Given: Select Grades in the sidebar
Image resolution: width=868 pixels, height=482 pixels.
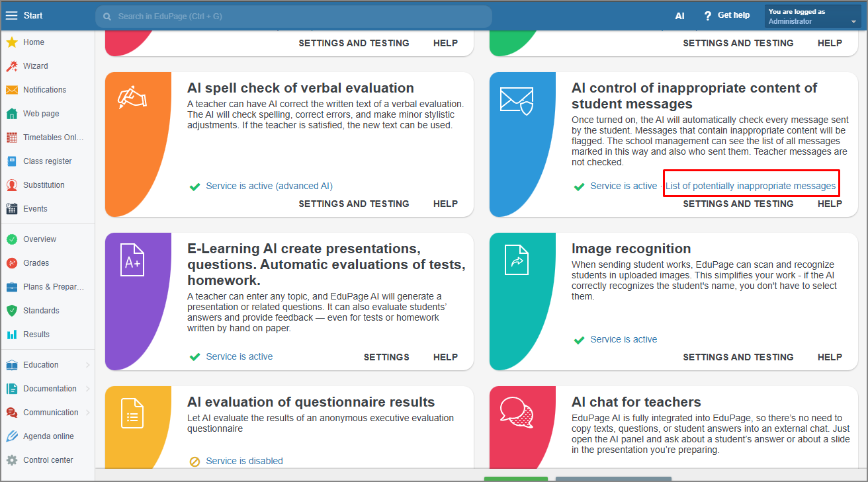Looking at the screenshot, I should [36, 263].
